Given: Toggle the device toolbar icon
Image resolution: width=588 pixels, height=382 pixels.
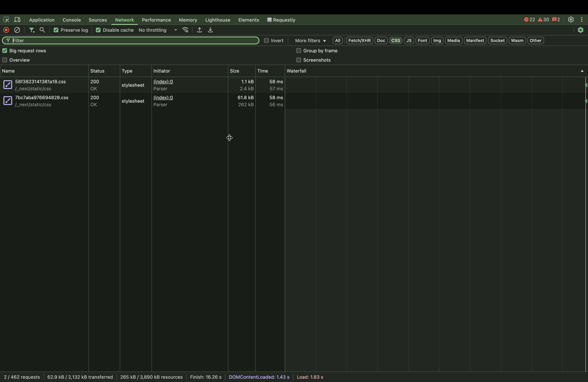Looking at the screenshot, I should (17, 20).
